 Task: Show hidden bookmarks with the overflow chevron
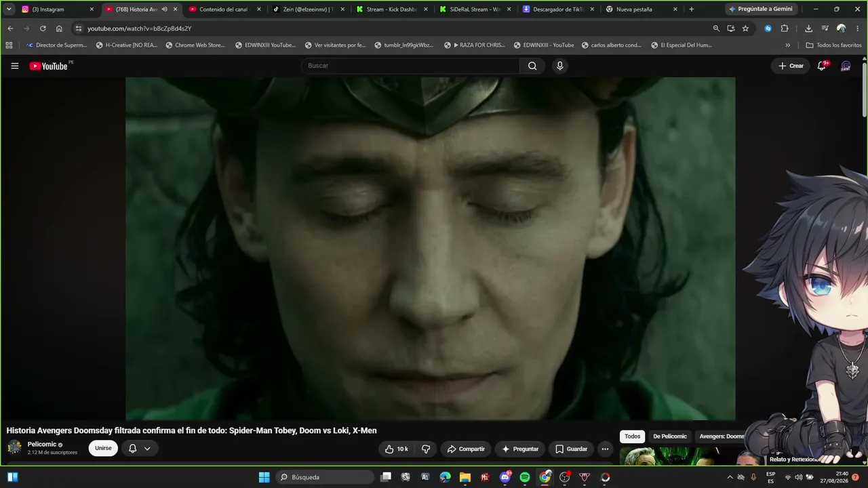tap(788, 45)
